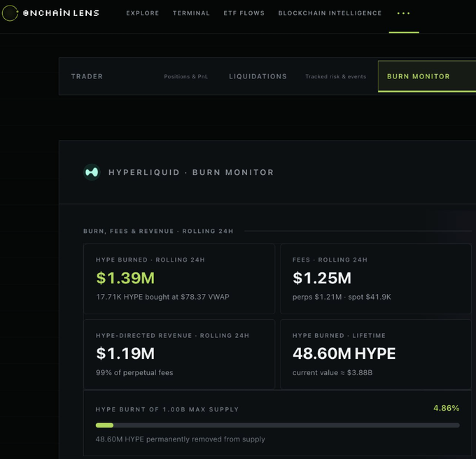The width and height of the screenshot is (476, 459).
Task: Switch to the LIQUIDATIONS tab
Action: [x=258, y=76]
